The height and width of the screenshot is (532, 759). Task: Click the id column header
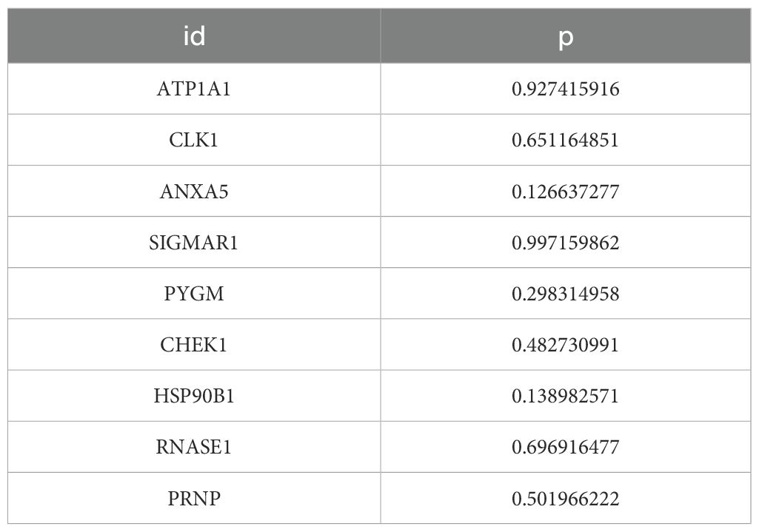(194, 36)
